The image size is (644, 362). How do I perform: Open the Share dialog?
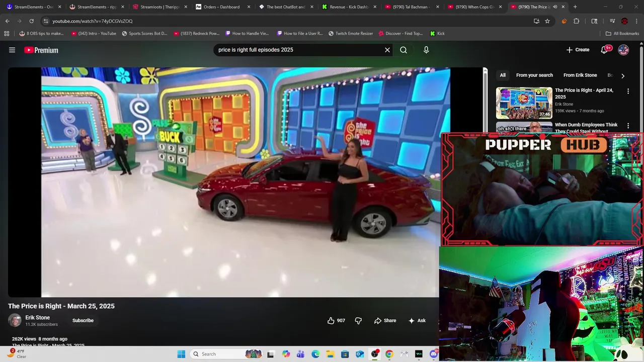click(385, 320)
